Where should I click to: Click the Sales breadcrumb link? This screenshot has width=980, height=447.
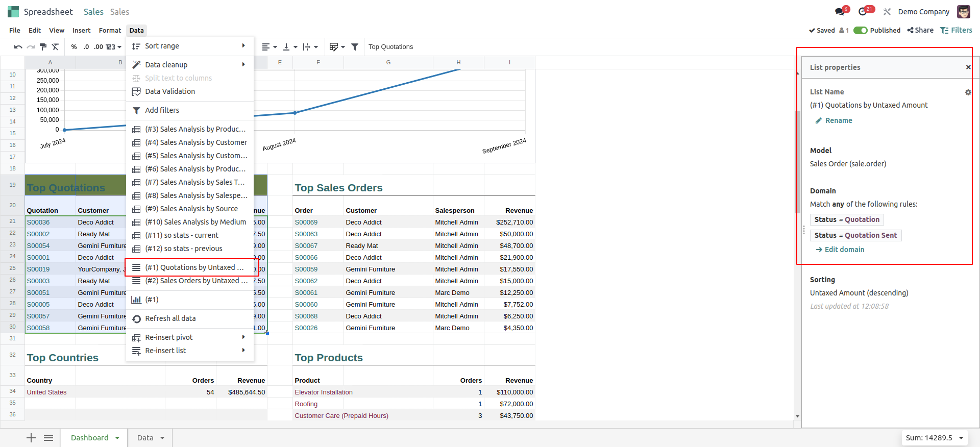point(93,12)
